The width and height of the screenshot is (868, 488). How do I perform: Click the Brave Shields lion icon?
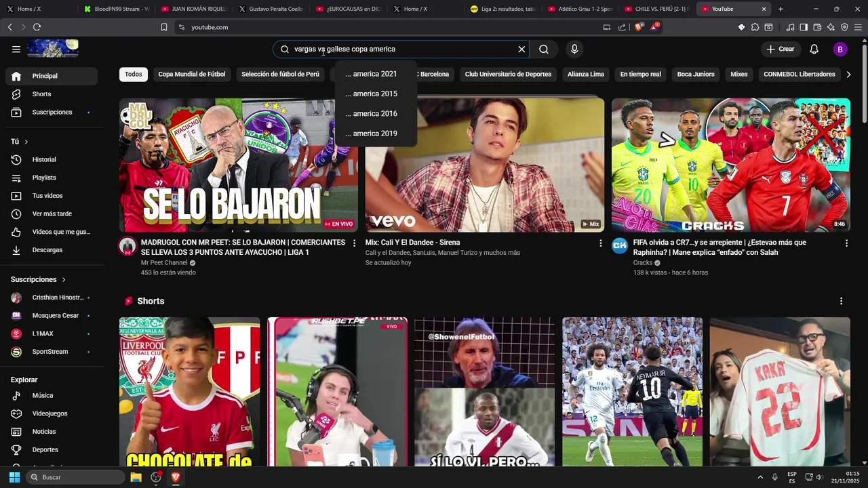(x=638, y=27)
